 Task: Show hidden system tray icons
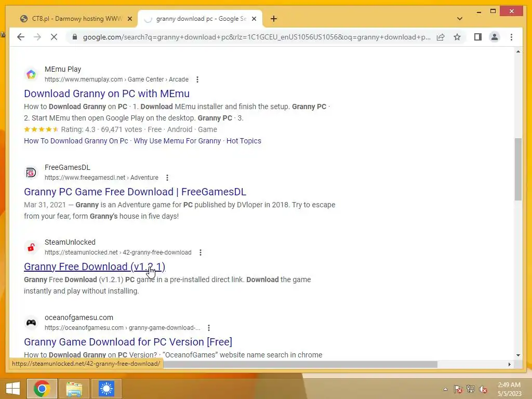[x=445, y=389]
